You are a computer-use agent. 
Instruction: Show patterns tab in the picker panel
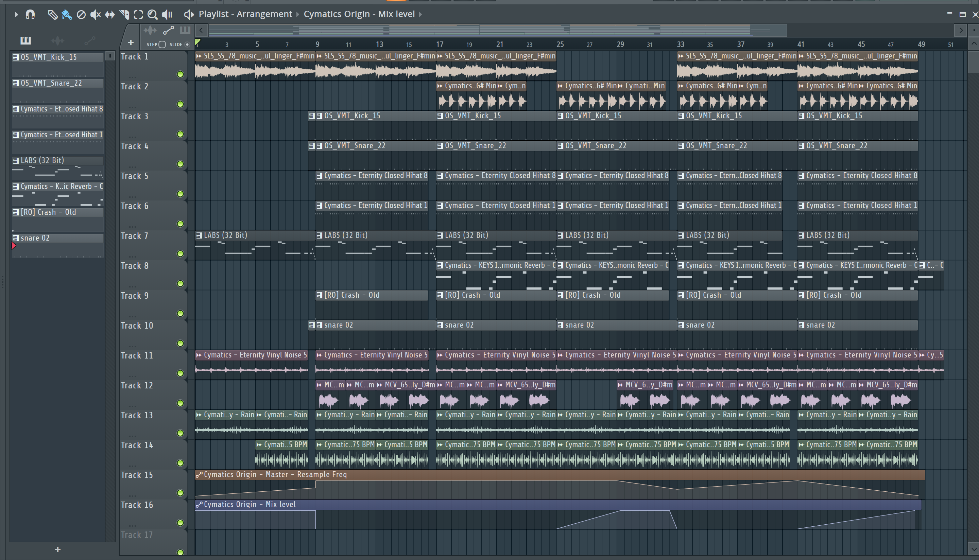click(x=25, y=40)
